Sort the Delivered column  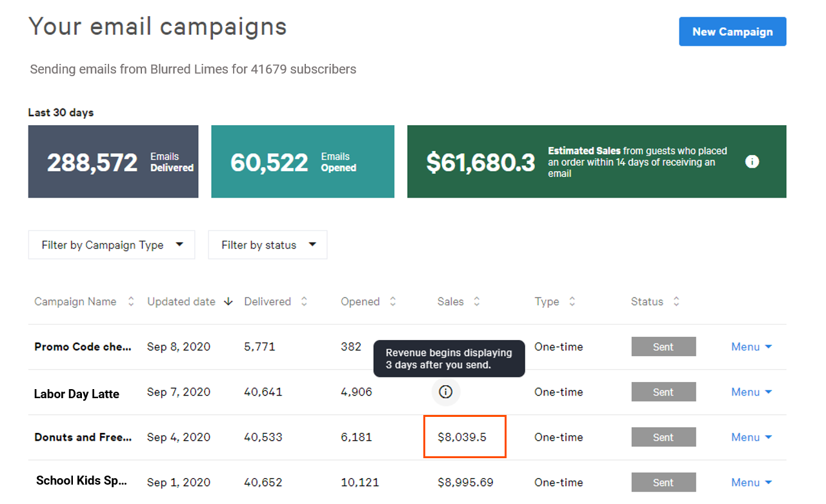(x=304, y=301)
